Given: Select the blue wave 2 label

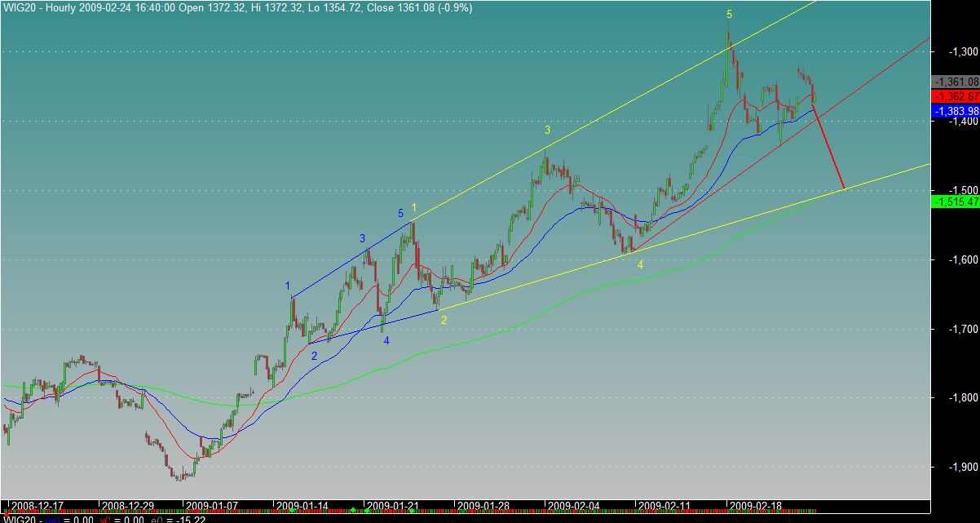Looking at the screenshot, I should [x=314, y=356].
